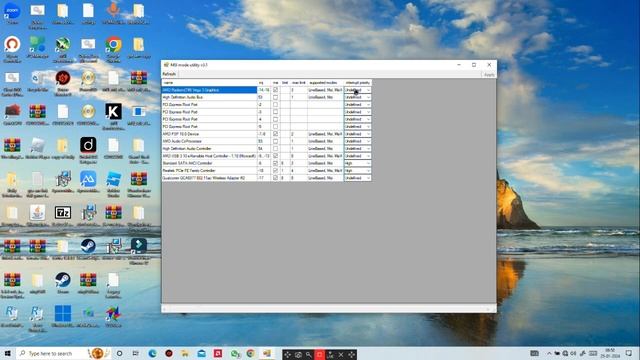Click the irq cell '-14,-15' of Radeon row

(x=264, y=90)
